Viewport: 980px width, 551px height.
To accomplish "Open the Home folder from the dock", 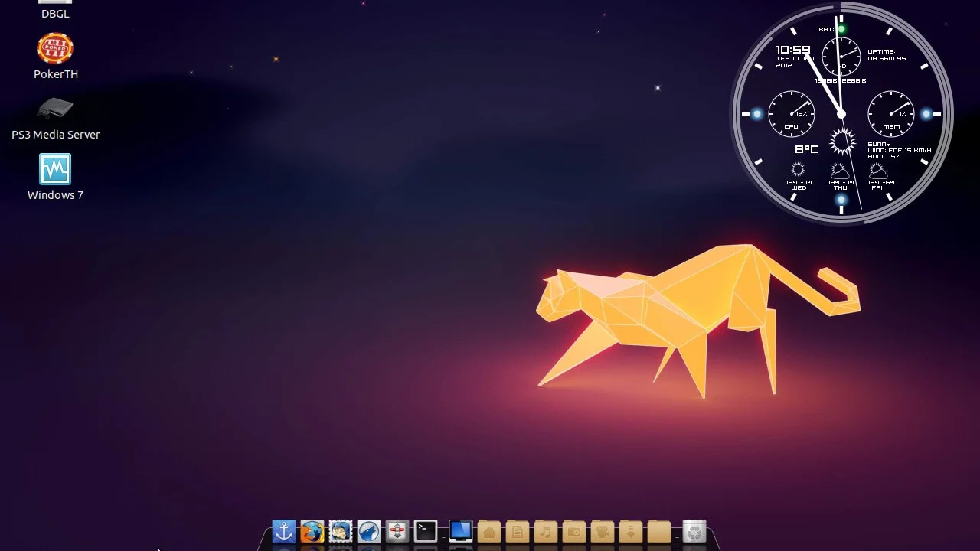I will pyautogui.click(x=488, y=532).
